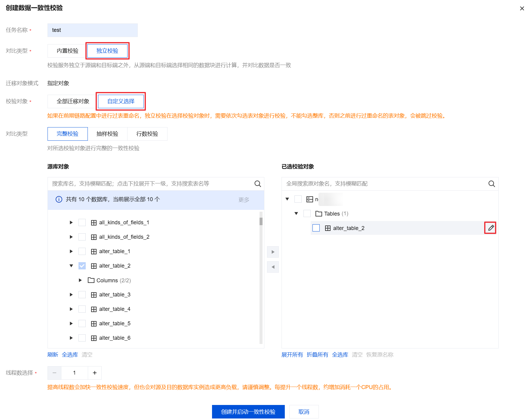
Task: Click 创建并启动一致性校验 button
Action: click(x=248, y=412)
